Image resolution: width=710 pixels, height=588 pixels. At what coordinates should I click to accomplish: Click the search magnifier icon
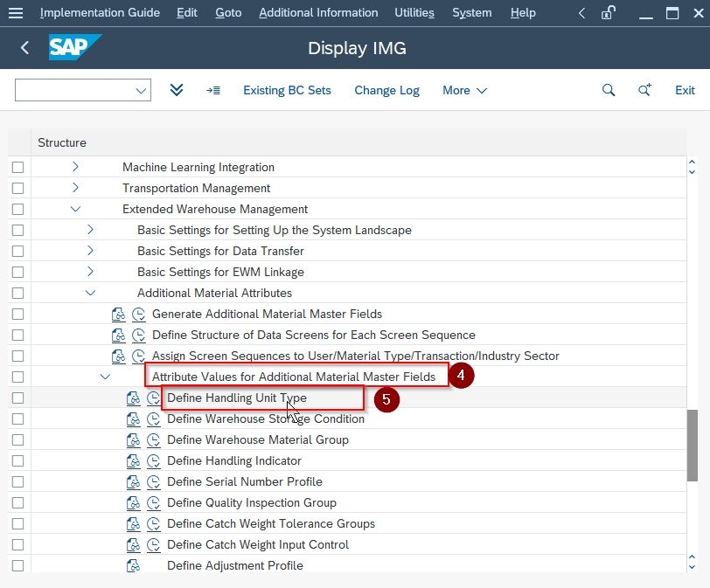click(609, 90)
